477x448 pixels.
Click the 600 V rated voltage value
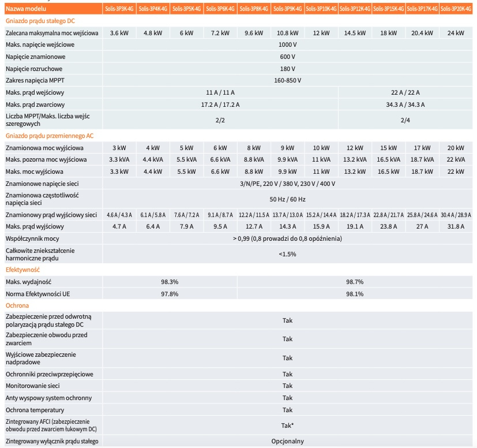[287, 57]
